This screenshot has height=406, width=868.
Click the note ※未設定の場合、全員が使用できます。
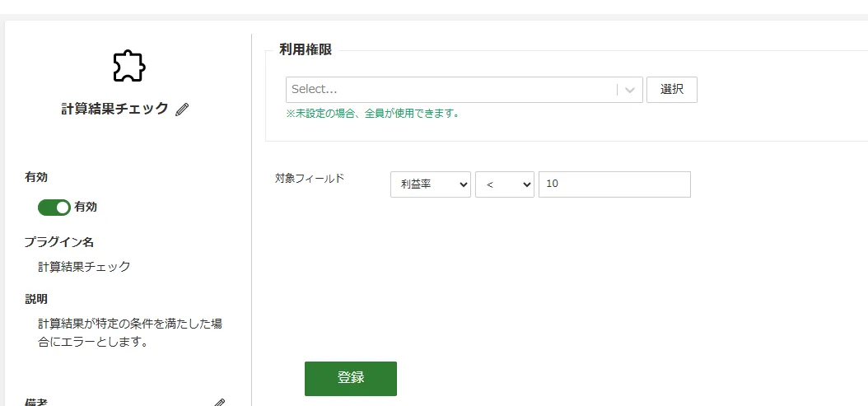(x=372, y=114)
